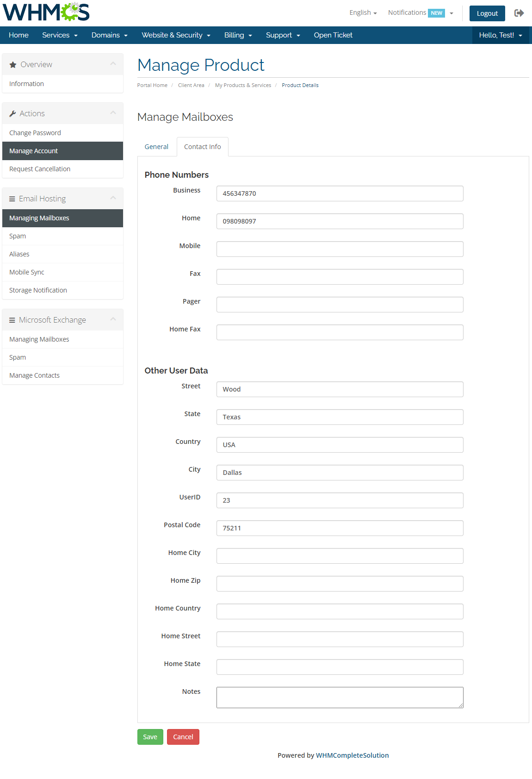The height and width of the screenshot is (779, 532).
Task: Open Microsoft Exchange Managing Mailboxes
Action: [62, 339]
